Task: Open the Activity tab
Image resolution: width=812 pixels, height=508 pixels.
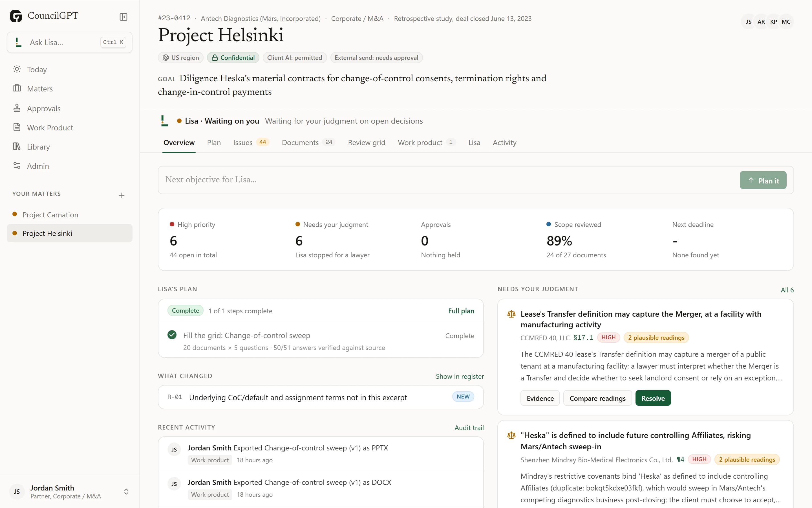Action: 504,143
